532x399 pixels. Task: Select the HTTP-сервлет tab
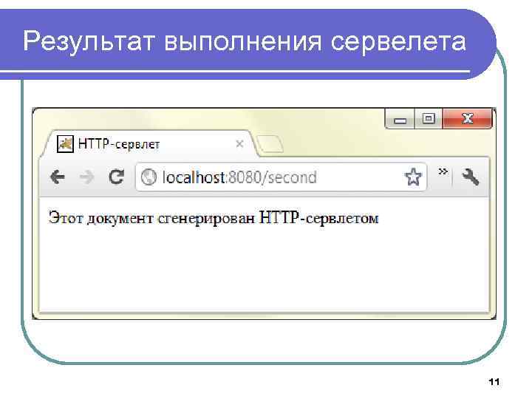coord(149,144)
